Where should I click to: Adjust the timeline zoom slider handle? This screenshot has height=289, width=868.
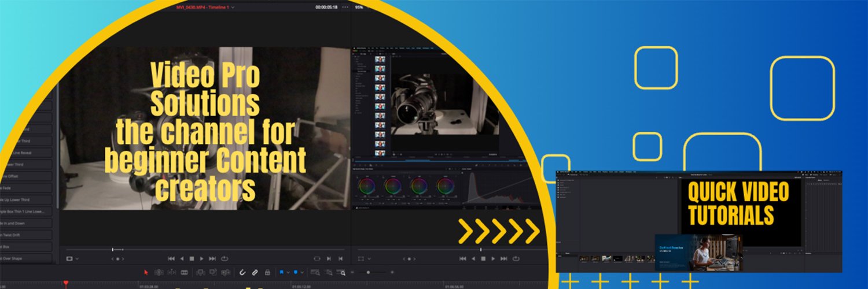click(368, 272)
